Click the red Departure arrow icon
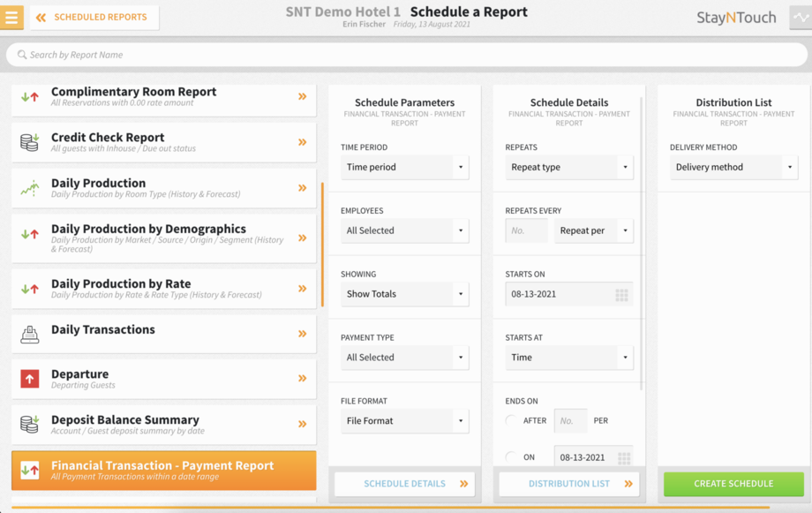 pos(29,379)
